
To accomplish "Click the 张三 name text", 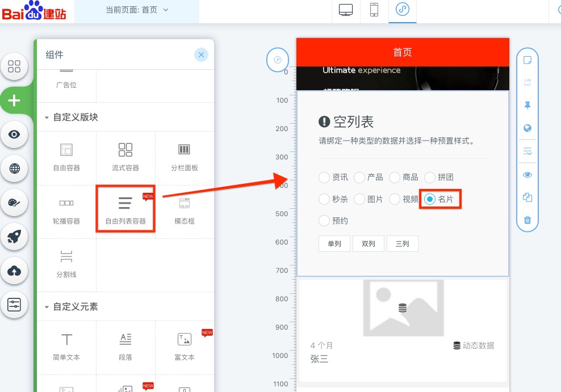I will coord(319,359).
